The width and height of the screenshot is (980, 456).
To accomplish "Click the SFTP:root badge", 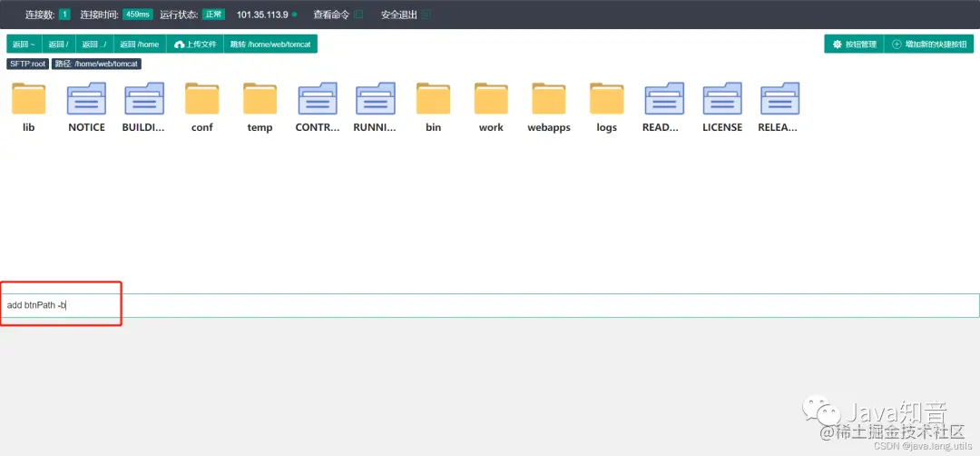I will 28,64.
